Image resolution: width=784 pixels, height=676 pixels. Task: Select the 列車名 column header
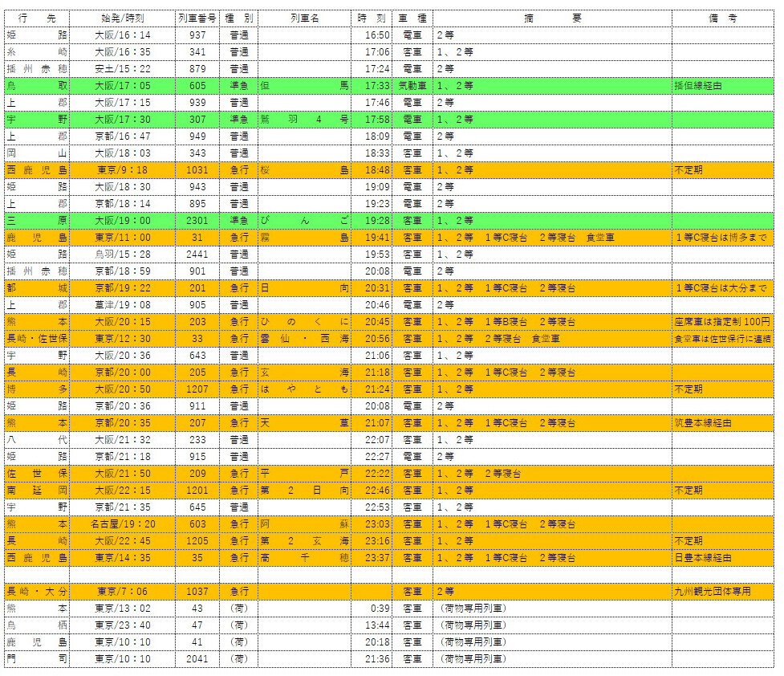pyautogui.click(x=304, y=18)
